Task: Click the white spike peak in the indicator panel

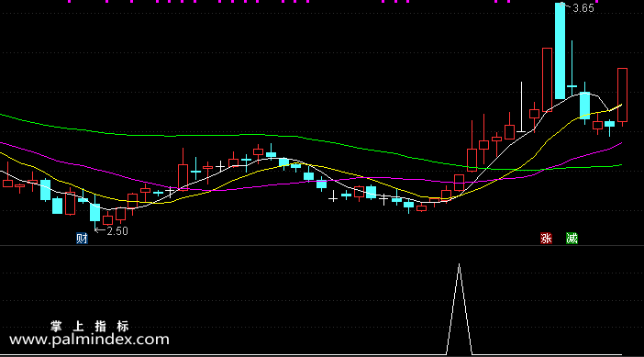Action: [460, 266]
